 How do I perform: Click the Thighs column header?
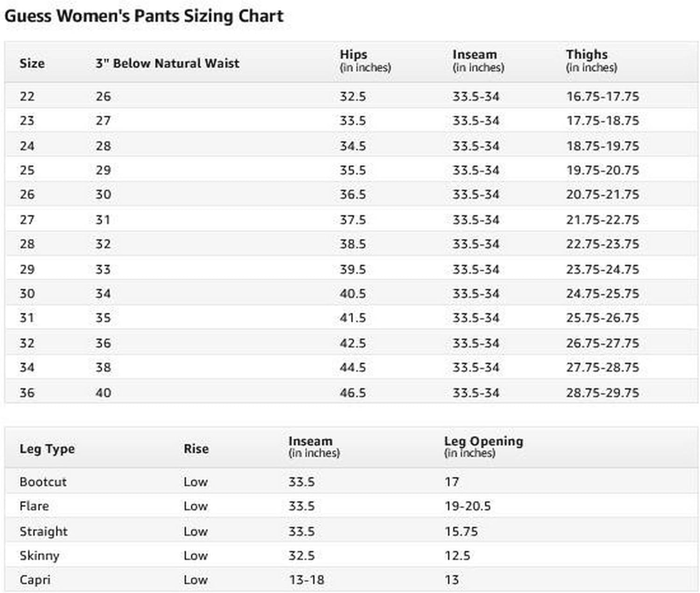coord(587,55)
